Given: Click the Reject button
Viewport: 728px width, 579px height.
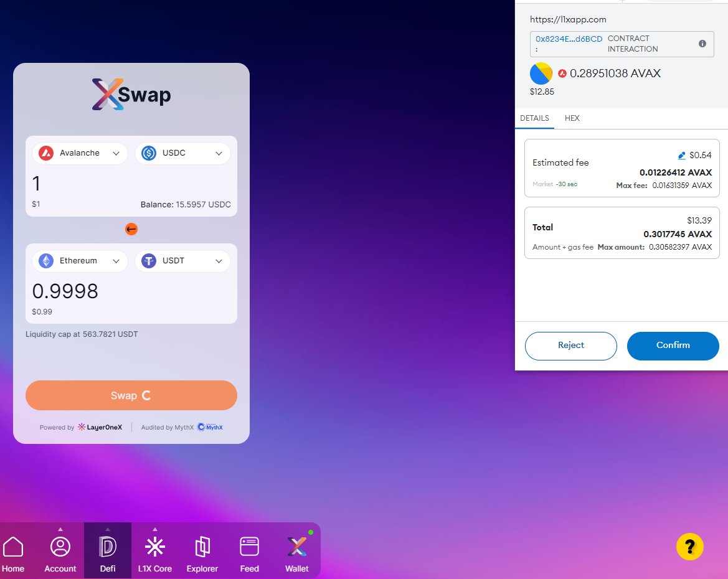Looking at the screenshot, I should coord(570,346).
